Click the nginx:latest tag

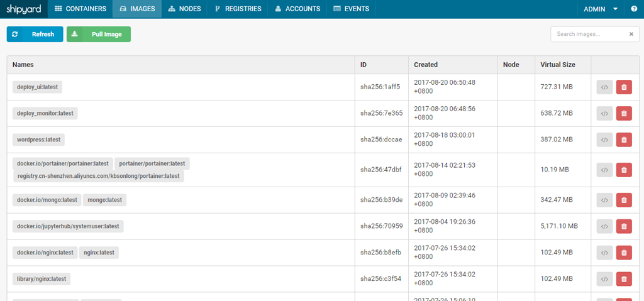[99, 253]
